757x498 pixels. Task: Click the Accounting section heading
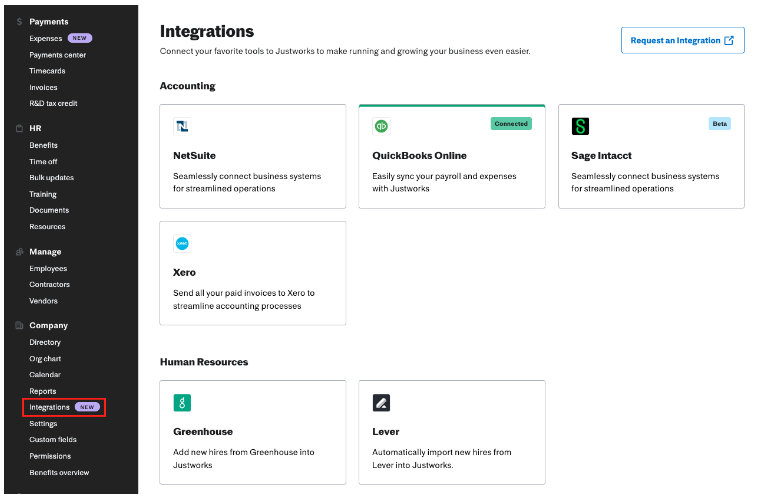pos(187,86)
